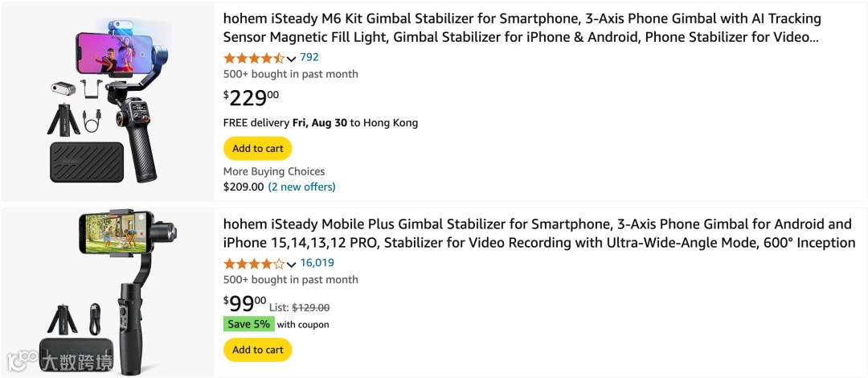Expand rating chevron beside 792 reviews

tap(291, 59)
